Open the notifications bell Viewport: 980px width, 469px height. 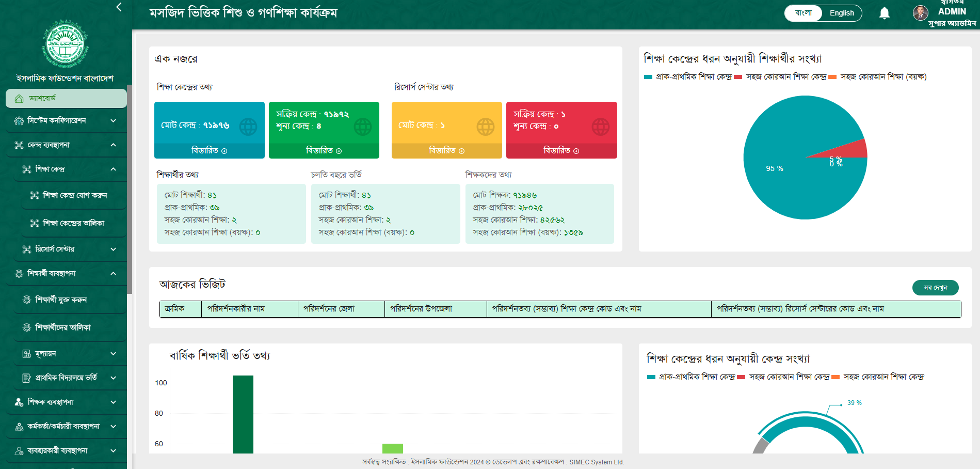[885, 13]
